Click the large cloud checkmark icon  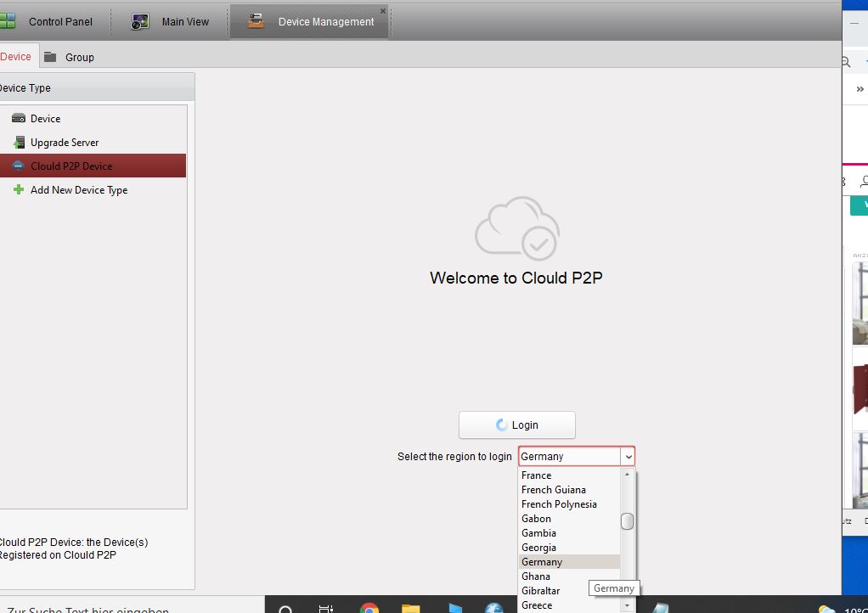point(517,228)
